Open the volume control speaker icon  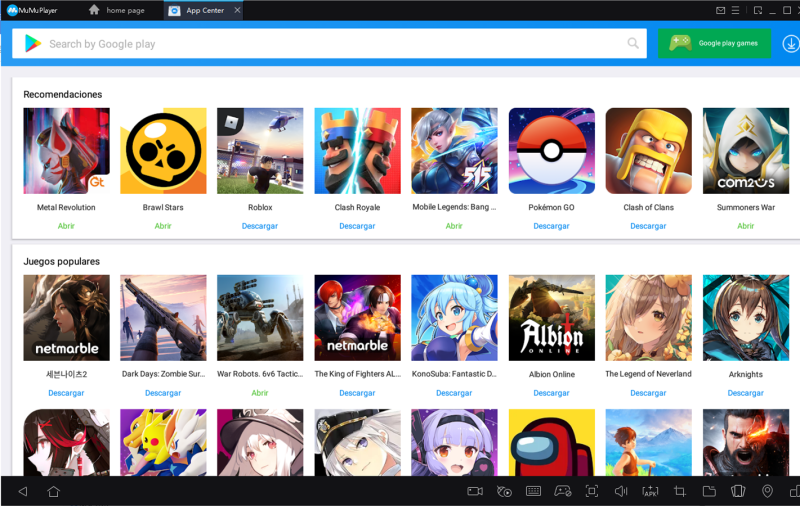coord(621,491)
